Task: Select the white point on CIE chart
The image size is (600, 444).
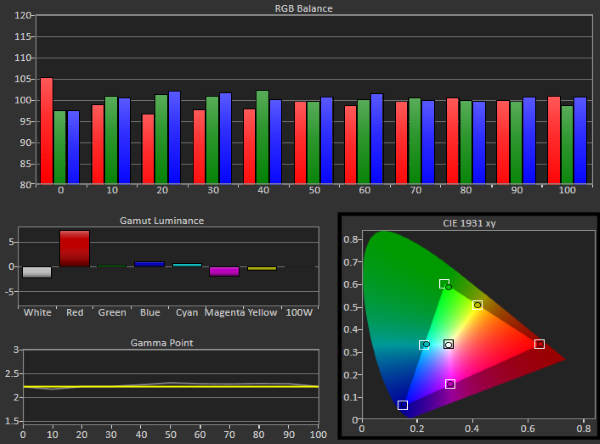Action: pyautogui.click(x=448, y=344)
